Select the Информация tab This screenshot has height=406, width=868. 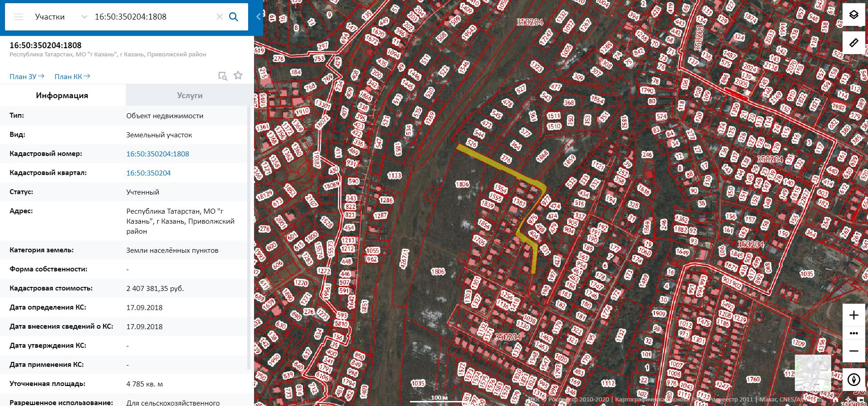(62, 95)
